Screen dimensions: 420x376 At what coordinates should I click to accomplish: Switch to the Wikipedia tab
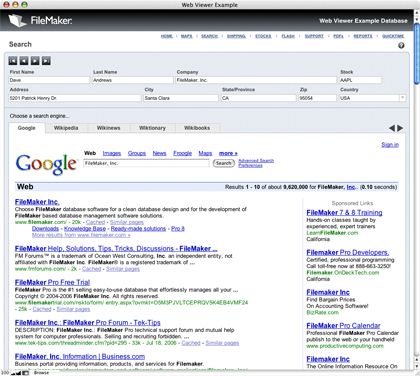coord(66,128)
